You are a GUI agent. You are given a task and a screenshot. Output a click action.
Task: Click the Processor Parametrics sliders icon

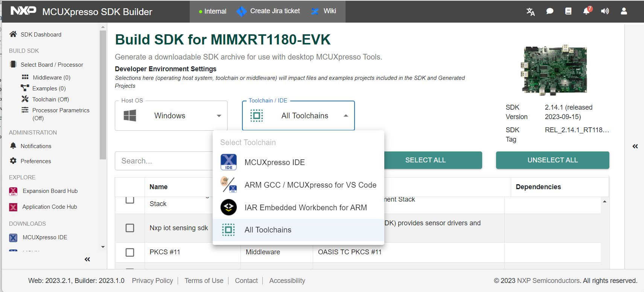(x=25, y=110)
